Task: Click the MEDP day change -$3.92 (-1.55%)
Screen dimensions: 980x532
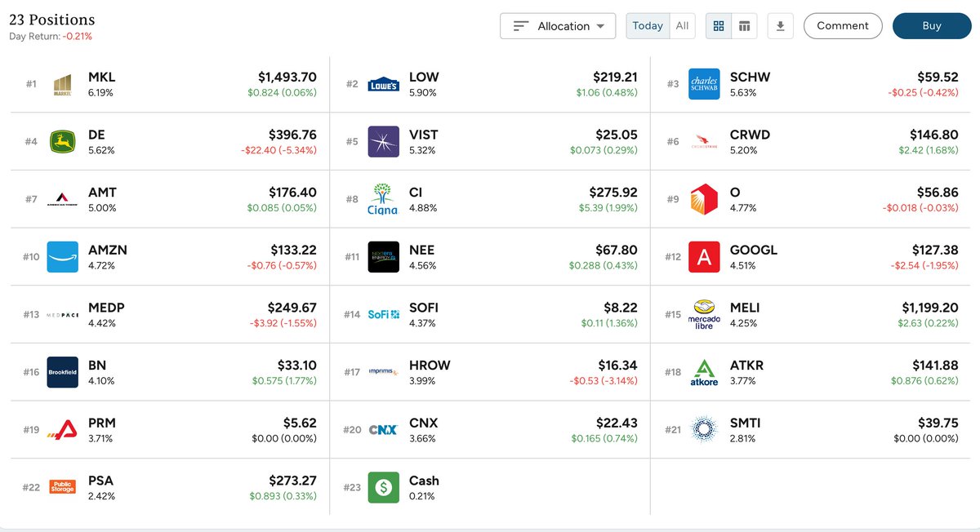Action: (x=283, y=323)
